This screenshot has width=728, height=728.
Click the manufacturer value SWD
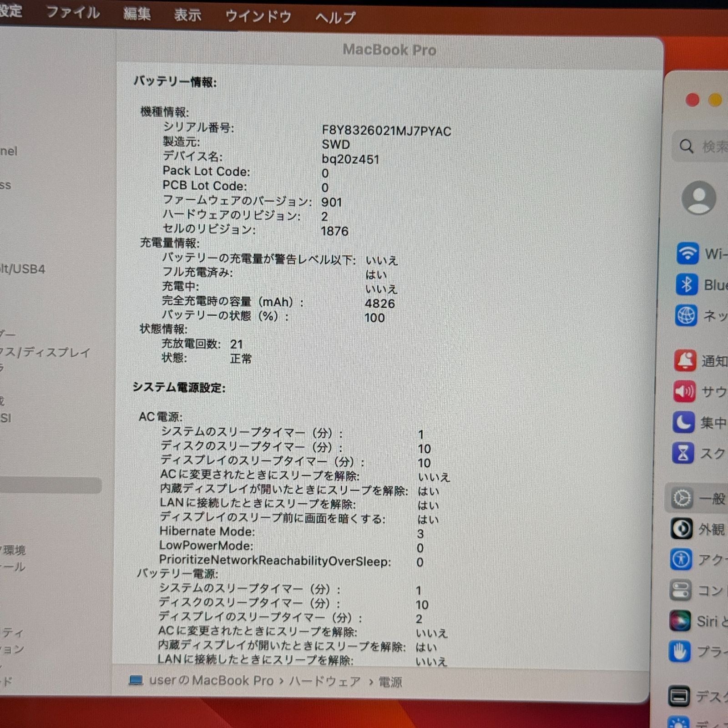point(336,144)
